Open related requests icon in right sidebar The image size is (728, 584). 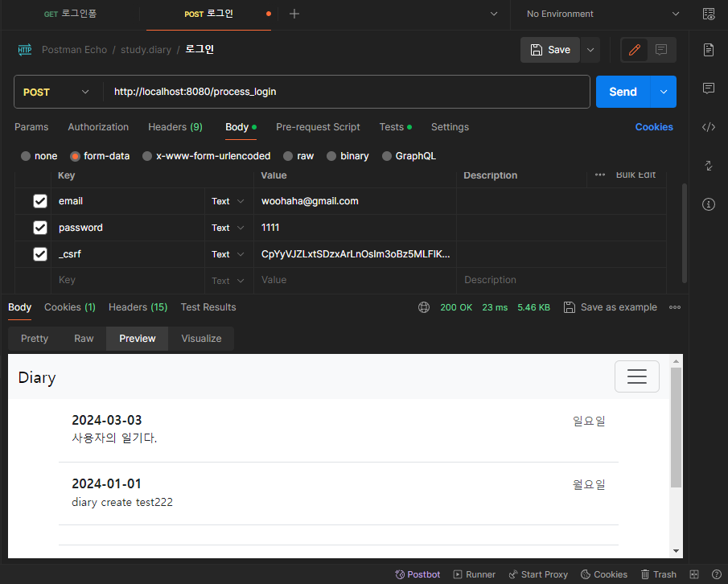point(709,165)
